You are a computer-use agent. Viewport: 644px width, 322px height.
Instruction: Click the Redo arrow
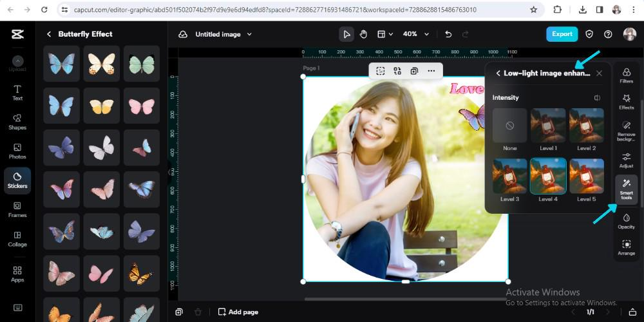[466, 34]
